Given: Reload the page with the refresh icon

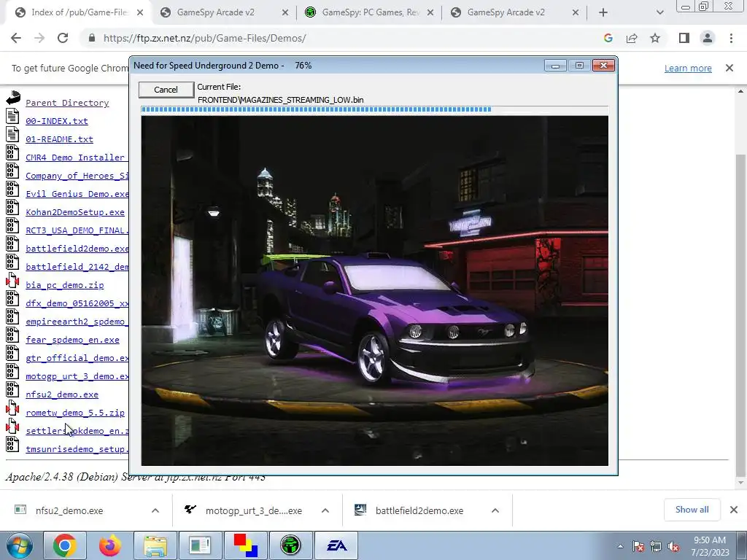Looking at the screenshot, I should pos(63,38).
